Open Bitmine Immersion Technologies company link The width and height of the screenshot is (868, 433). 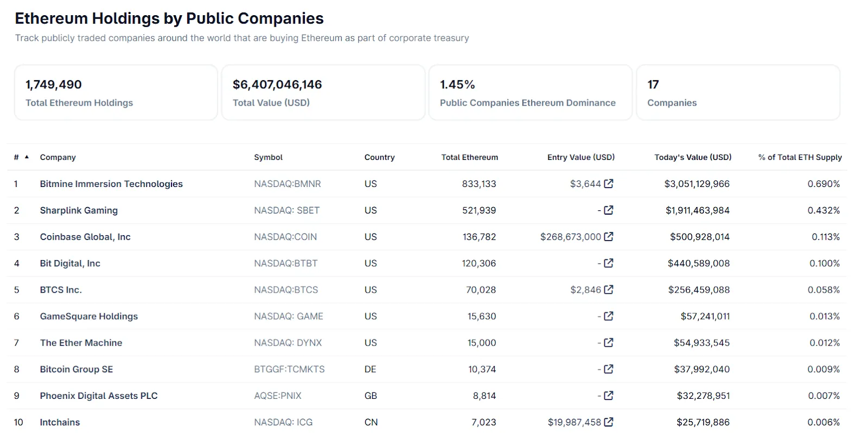point(111,184)
